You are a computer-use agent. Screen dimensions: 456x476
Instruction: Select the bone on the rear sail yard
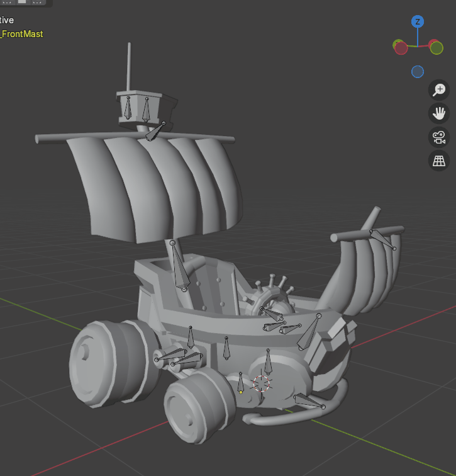click(x=382, y=239)
